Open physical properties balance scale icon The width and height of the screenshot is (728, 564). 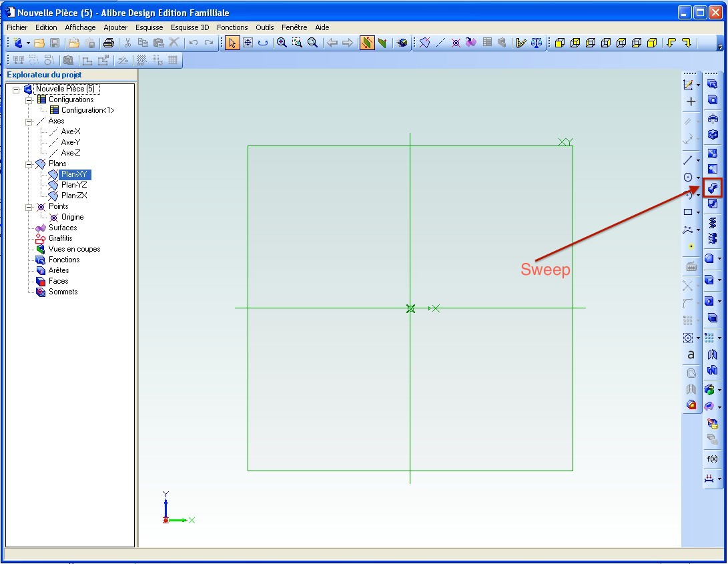(x=536, y=43)
